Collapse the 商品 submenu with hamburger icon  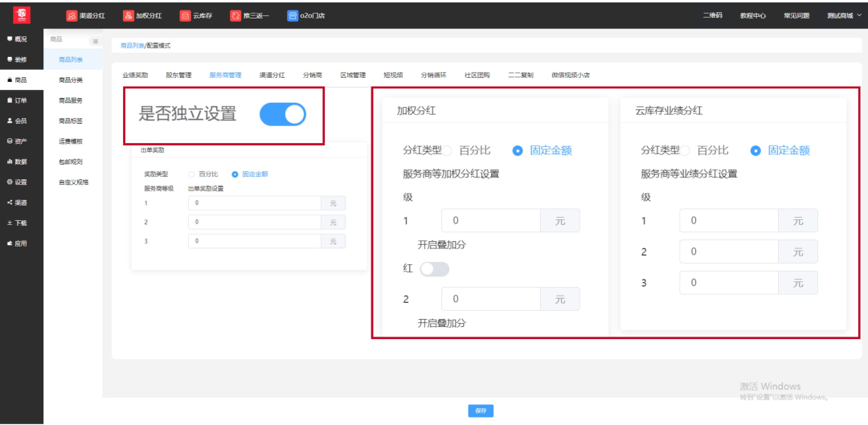tap(95, 42)
